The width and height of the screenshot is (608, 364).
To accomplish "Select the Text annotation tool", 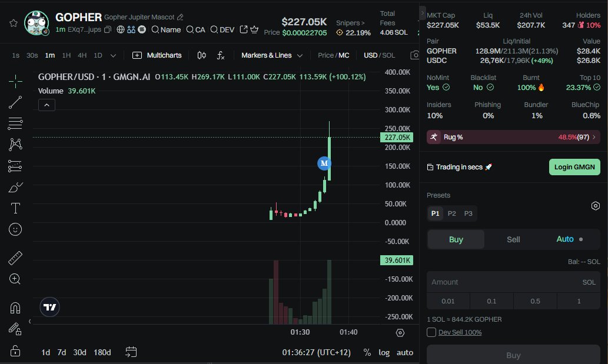I will click(15, 208).
